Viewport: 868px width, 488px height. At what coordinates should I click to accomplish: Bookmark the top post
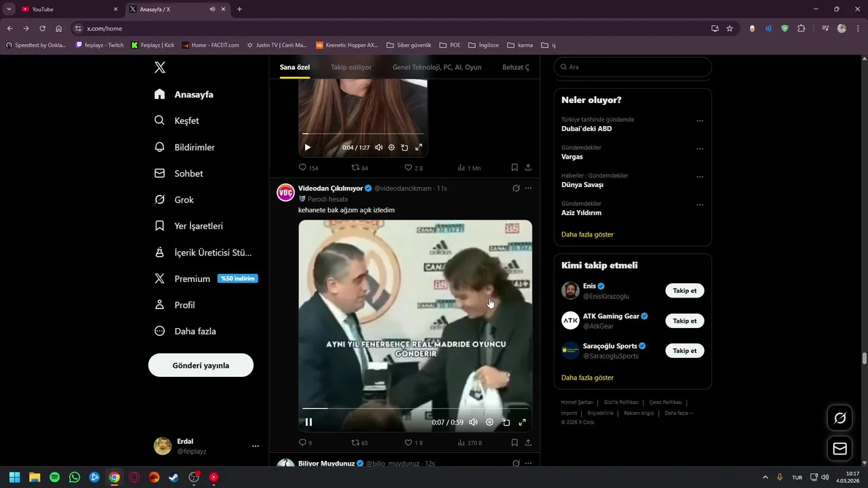pos(515,167)
